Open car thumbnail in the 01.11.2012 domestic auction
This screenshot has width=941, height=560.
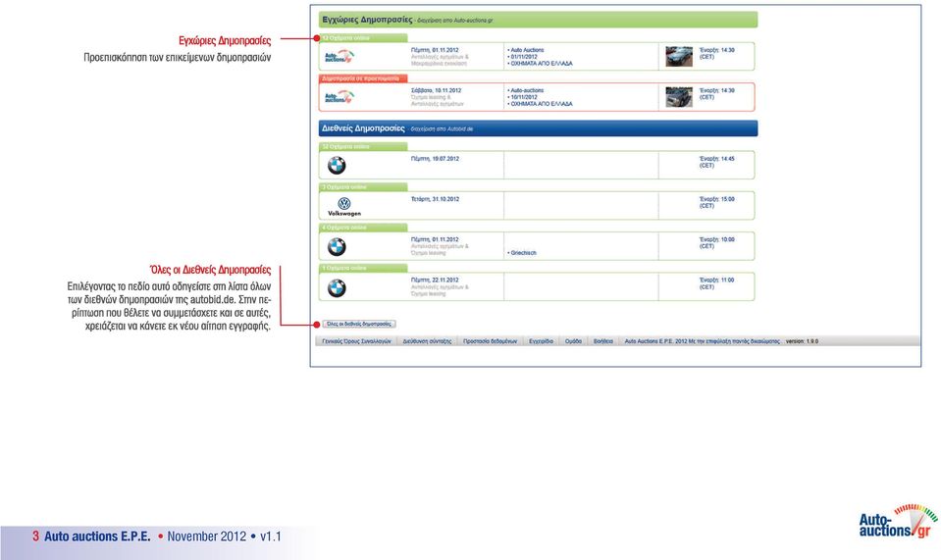tap(679, 57)
